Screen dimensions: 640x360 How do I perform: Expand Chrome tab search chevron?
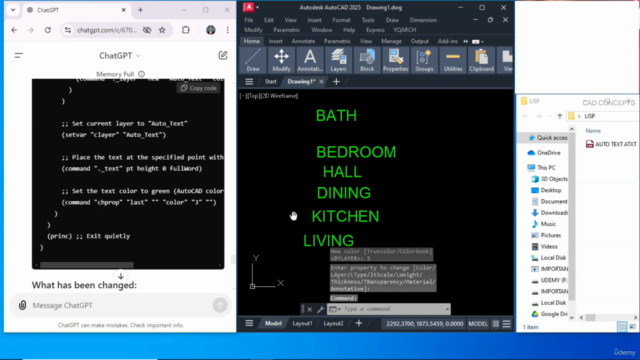[x=13, y=10]
